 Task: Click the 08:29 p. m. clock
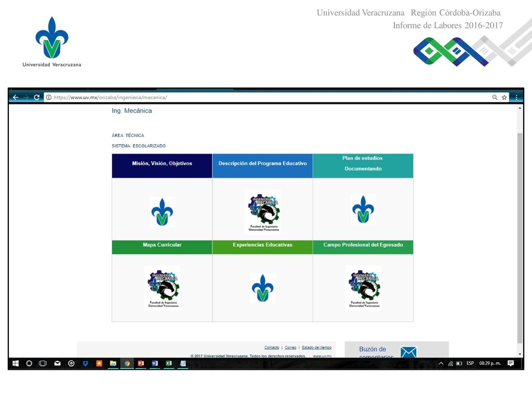[x=490, y=363]
